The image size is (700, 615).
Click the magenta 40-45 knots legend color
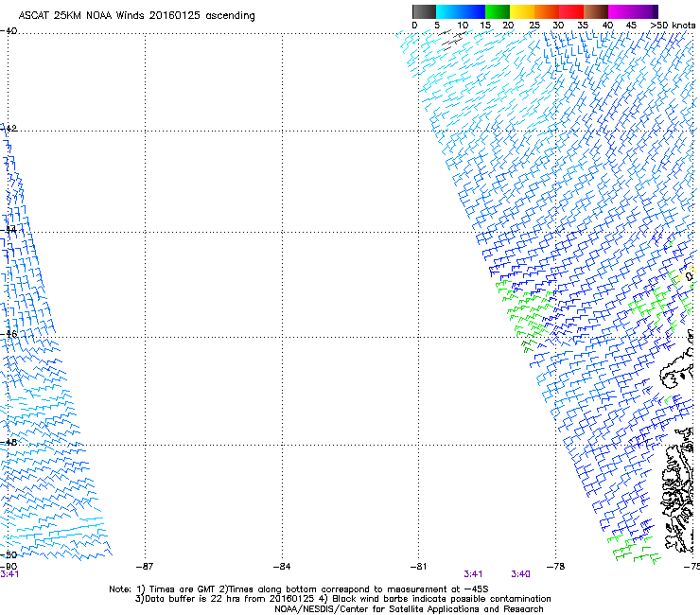point(621,11)
